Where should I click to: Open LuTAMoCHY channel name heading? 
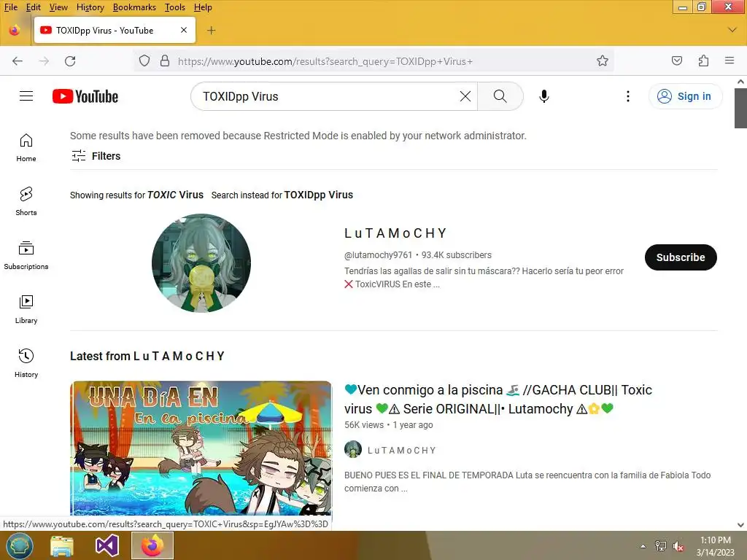tap(395, 233)
